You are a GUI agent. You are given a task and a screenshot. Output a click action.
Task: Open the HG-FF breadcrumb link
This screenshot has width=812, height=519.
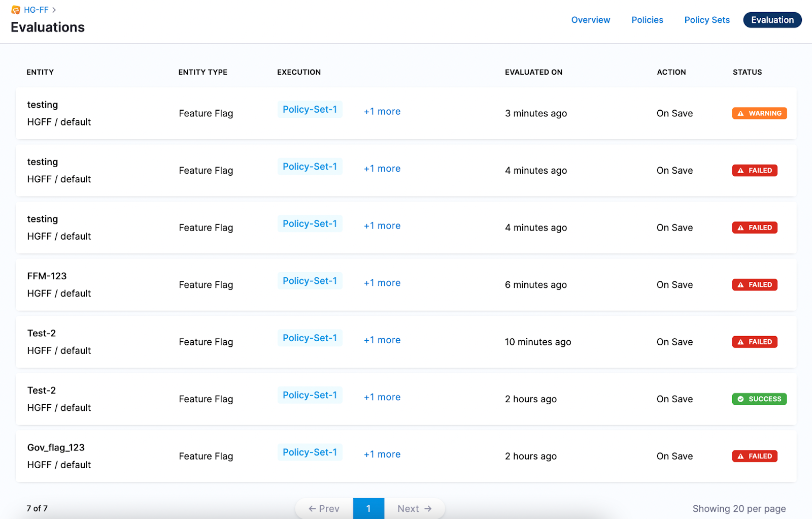(x=36, y=10)
